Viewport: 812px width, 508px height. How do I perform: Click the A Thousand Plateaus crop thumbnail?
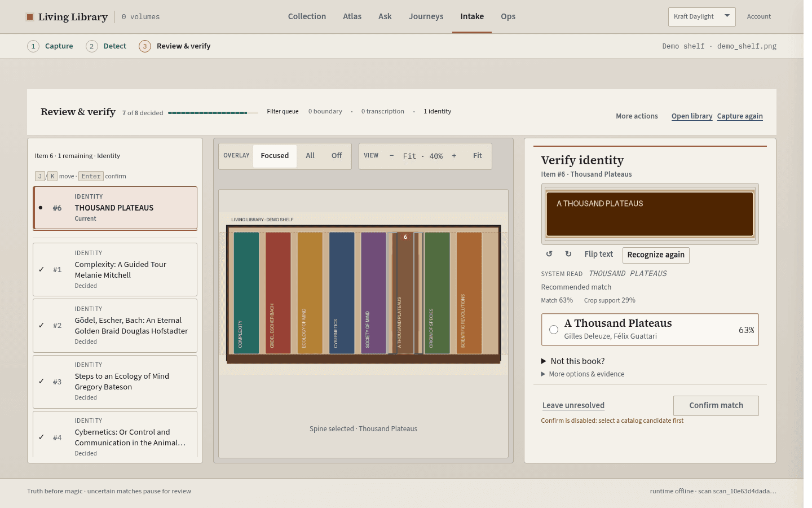click(x=650, y=214)
